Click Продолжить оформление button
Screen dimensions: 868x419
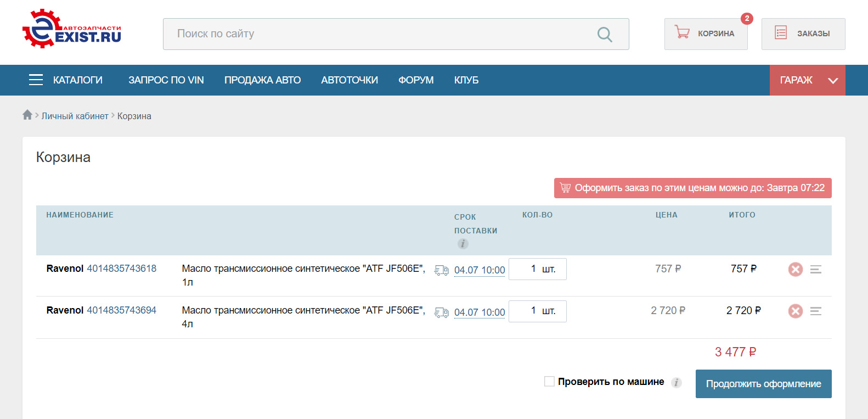763,384
